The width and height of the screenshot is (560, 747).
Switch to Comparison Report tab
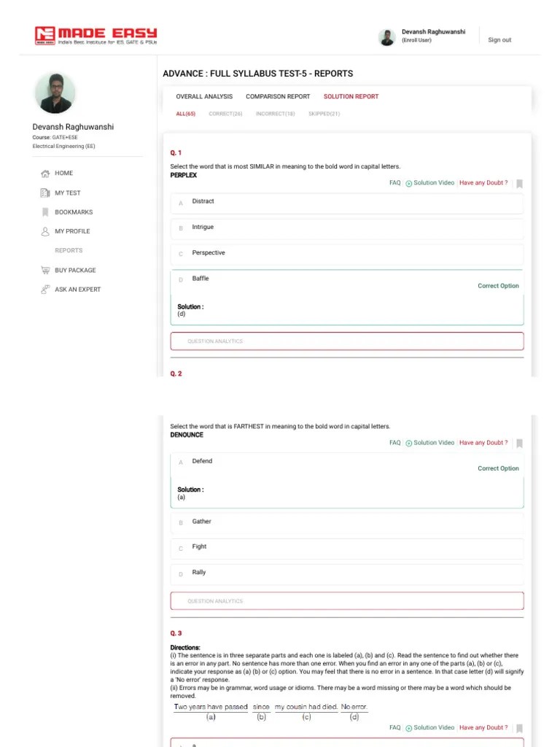point(278,96)
